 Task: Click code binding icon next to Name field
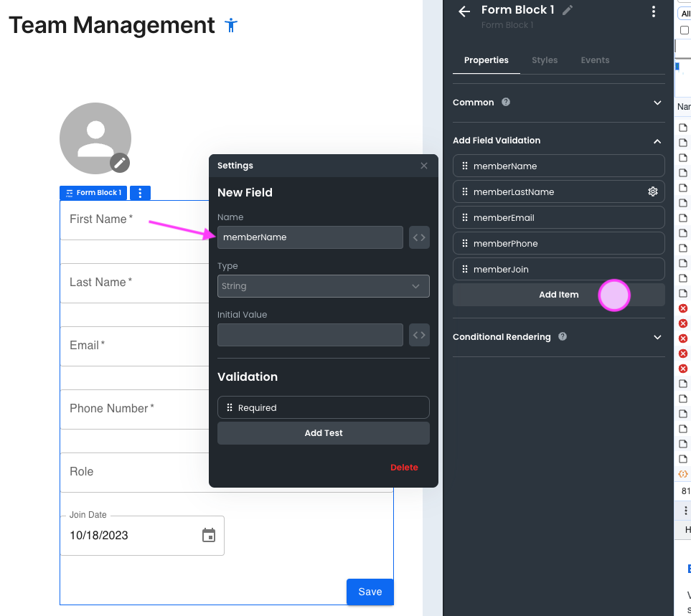click(x=419, y=237)
